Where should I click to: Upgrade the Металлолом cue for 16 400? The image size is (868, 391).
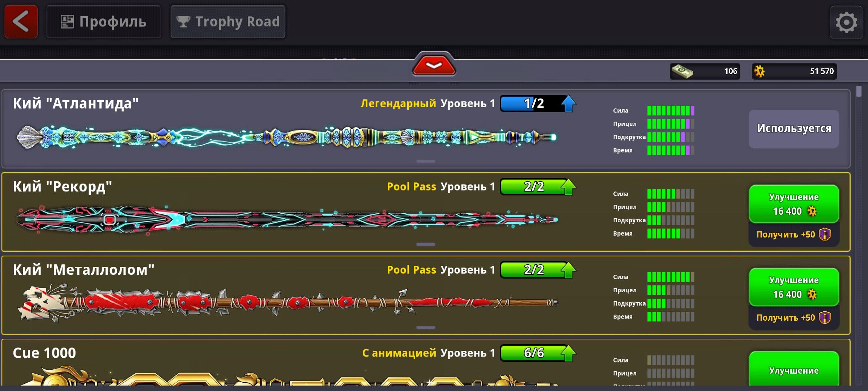tap(794, 287)
